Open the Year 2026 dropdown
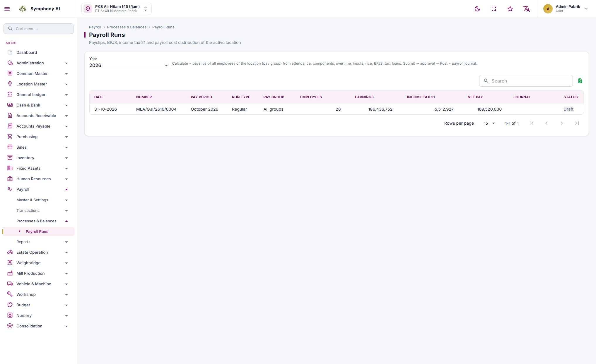 point(129,65)
